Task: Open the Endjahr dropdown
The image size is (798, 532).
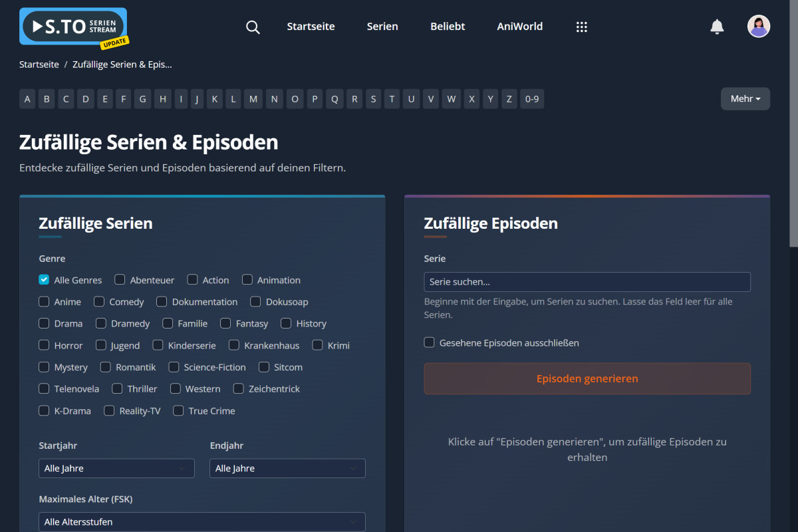Action: click(x=287, y=468)
